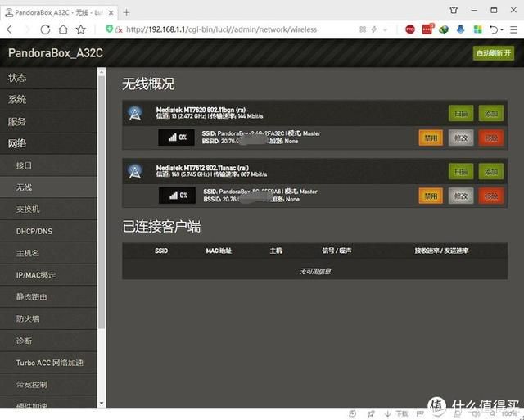Click the green security shield in address bar

(x=109, y=29)
